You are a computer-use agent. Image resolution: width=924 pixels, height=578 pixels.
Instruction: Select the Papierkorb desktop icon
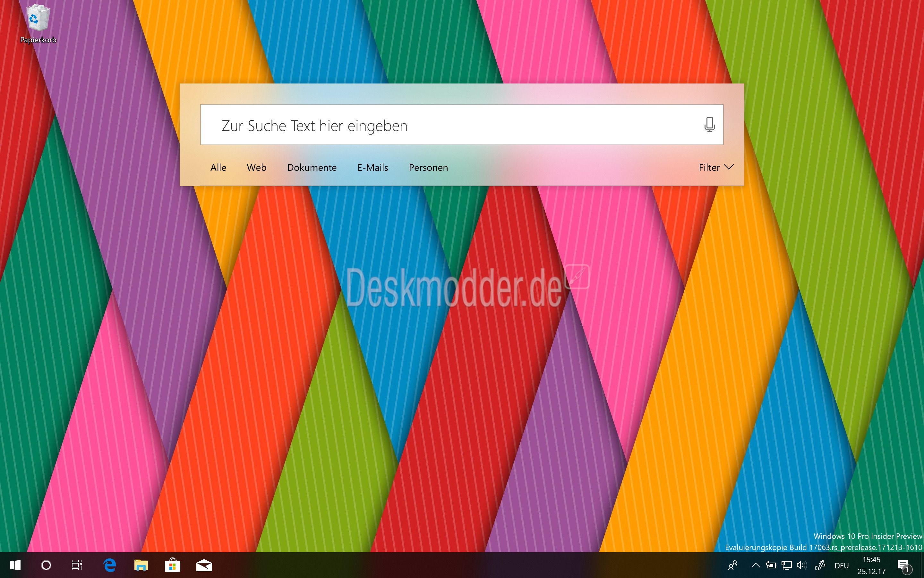click(38, 24)
